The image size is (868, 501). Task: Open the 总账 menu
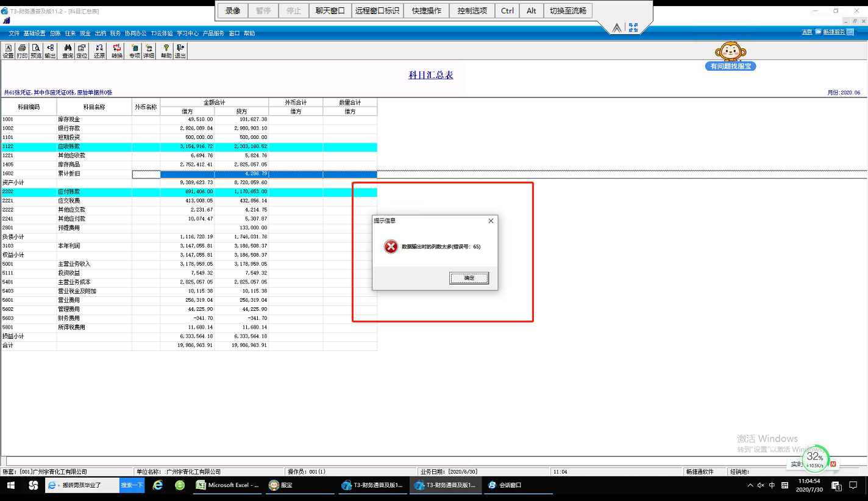[x=55, y=34]
